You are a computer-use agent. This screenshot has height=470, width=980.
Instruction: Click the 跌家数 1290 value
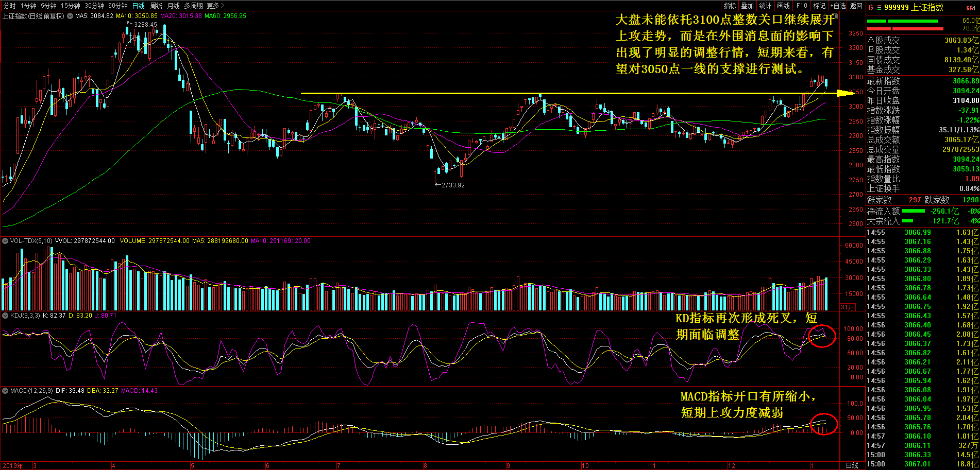point(970,200)
